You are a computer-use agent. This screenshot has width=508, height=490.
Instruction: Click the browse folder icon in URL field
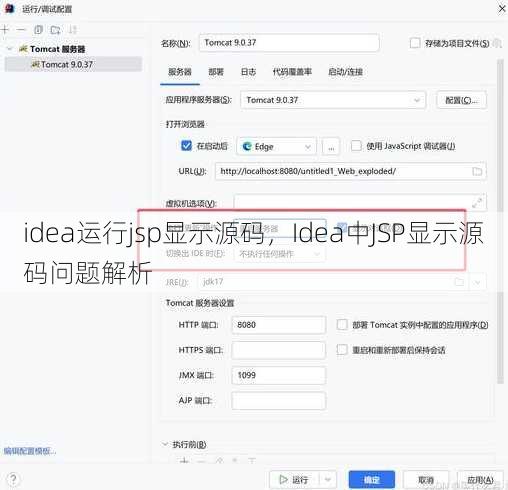point(477,171)
